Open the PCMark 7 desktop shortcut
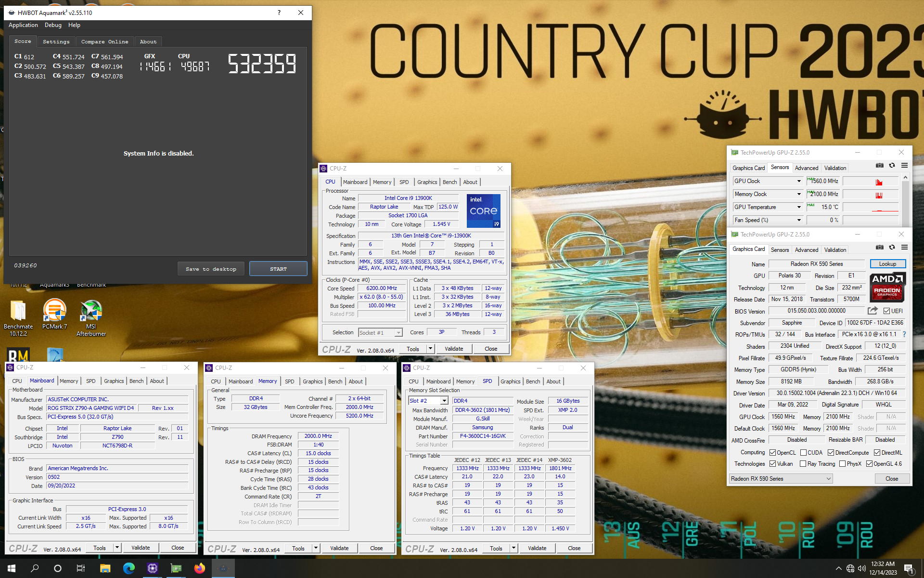This screenshot has width=924, height=578. tap(55, 315)
